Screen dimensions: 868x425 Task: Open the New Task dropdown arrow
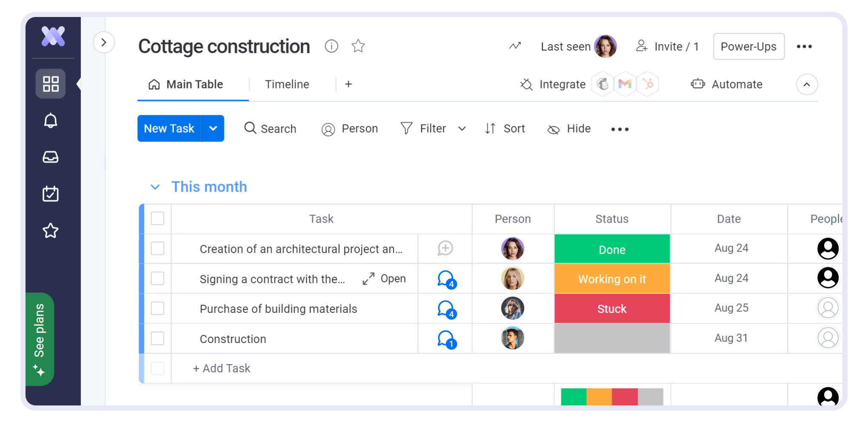[213, 128]
